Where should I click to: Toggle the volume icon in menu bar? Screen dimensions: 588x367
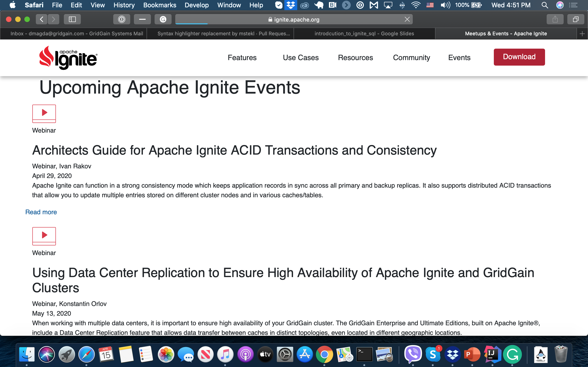coord(445,5)
